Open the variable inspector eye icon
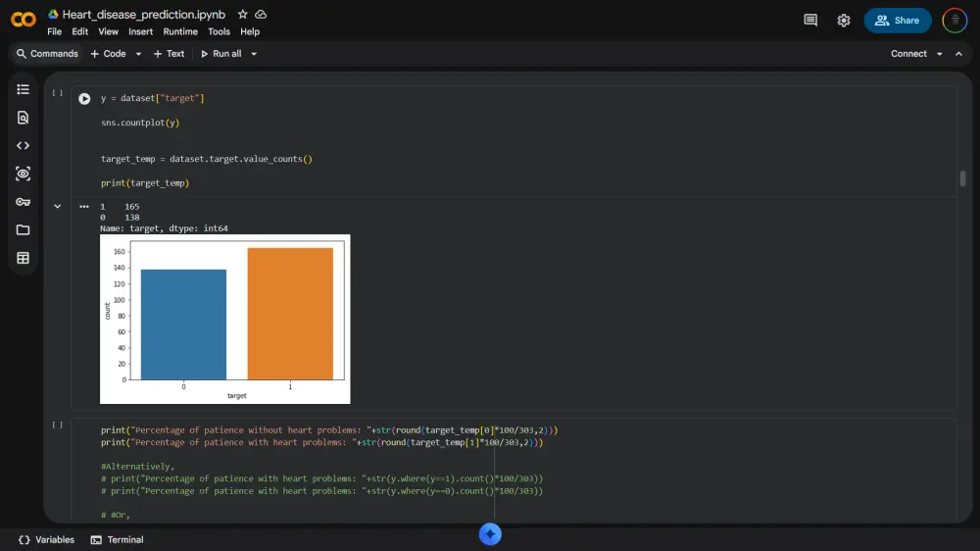Screen dimensions: 980x551 pos(24,174)
